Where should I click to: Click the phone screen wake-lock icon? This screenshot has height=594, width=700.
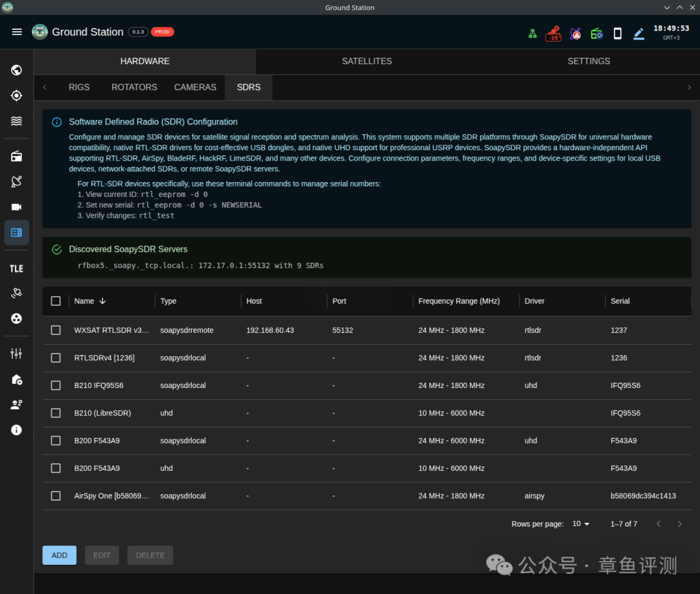(x=618, y=34)
